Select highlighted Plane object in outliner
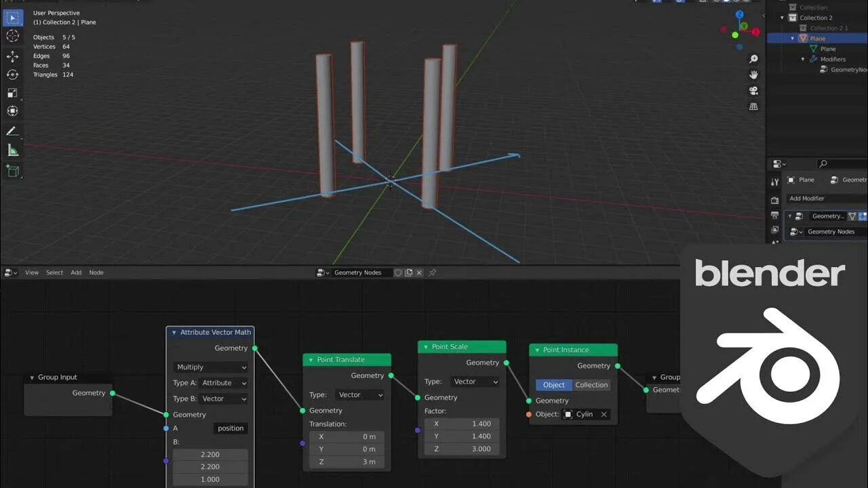The width and height of the screenshot is (868, 488). point(817,39)
